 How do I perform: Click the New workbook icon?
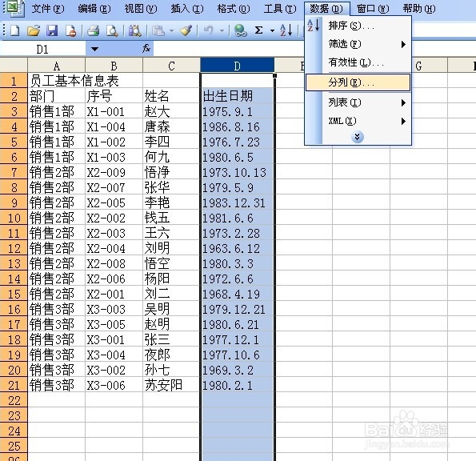15,30
